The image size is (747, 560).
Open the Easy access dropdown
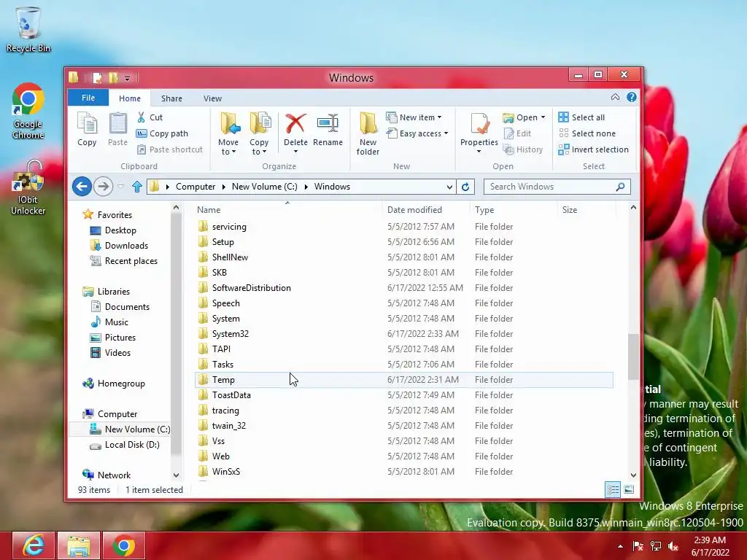(418, 133)
